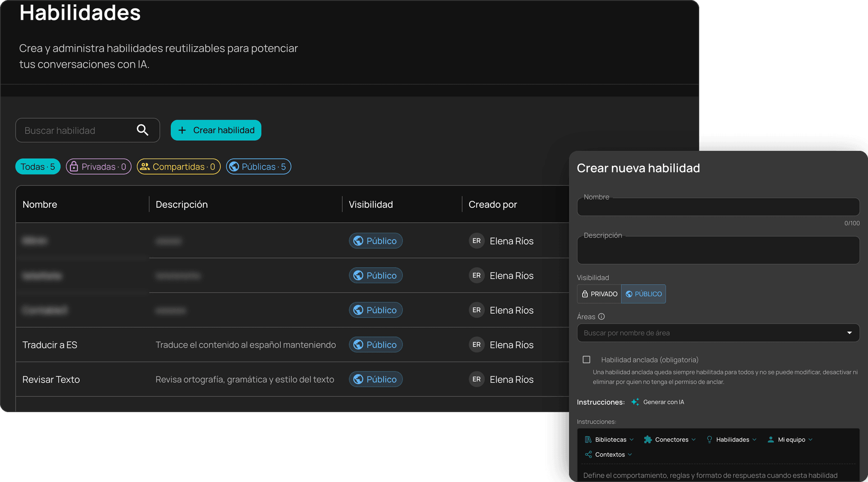This screenshot has width=868, height=482.
Task: Click the globe icon on PÚBLICO option
Action: [x=629, y=294]
